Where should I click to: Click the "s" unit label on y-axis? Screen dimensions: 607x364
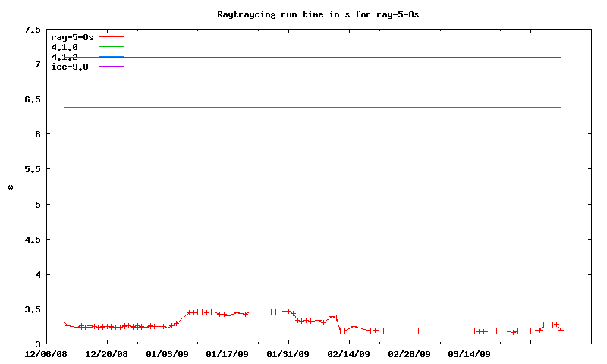11,187
